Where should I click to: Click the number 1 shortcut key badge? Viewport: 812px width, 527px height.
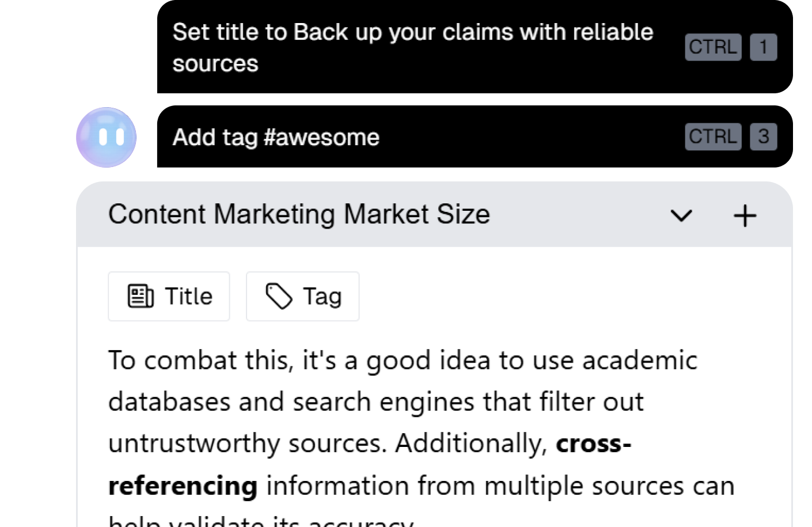764,47
